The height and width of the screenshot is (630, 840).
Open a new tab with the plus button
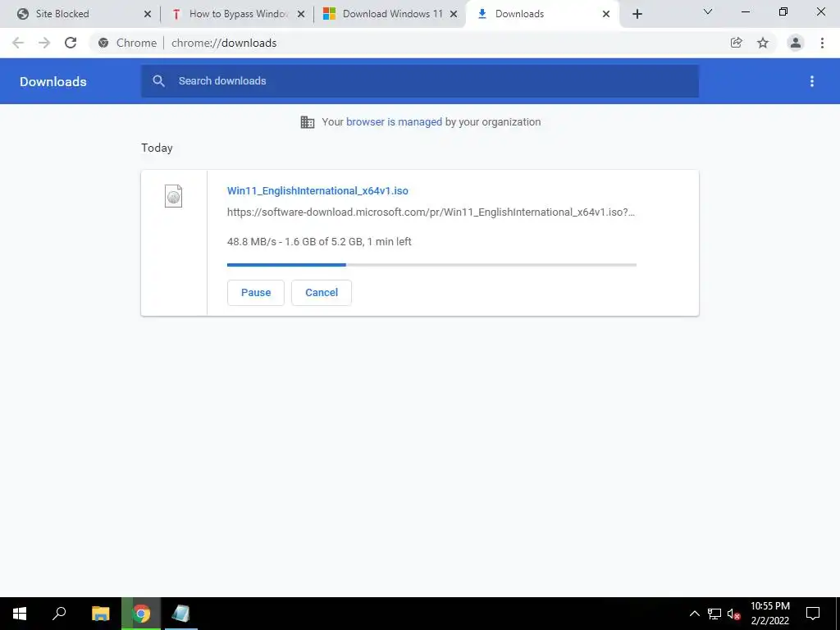pyautogui.click(x=637, y=14)
